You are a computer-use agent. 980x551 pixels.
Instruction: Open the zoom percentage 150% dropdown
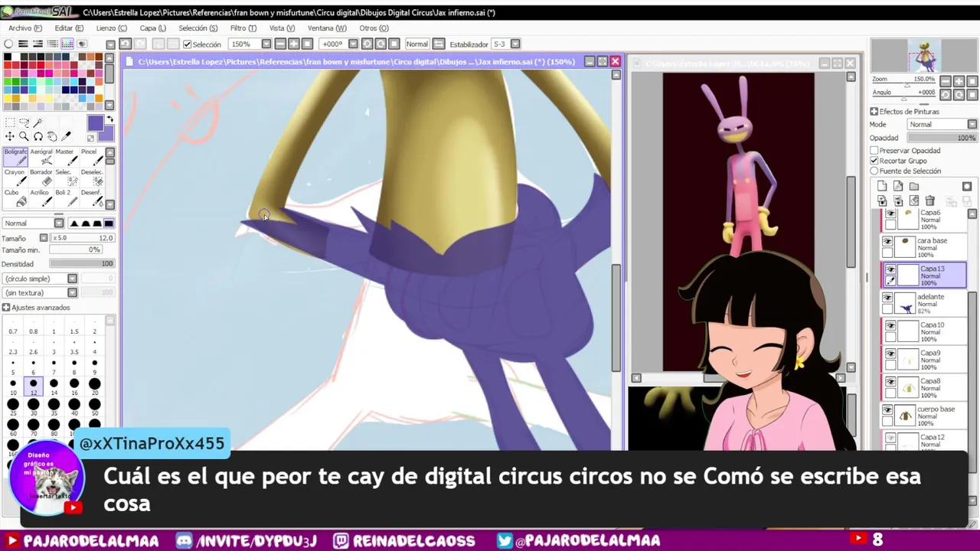[x=266, y=44]
